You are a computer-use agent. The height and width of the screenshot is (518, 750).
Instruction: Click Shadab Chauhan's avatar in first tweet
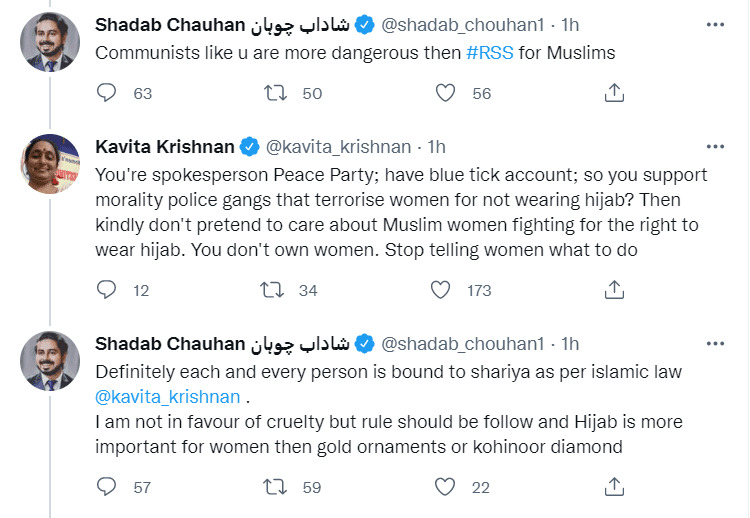click(x=50, y=42)
